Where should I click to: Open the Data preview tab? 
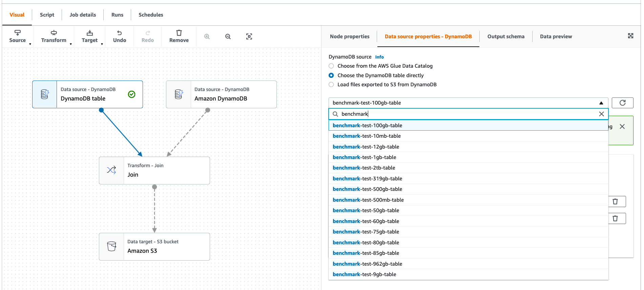click(x=556, y=37)
